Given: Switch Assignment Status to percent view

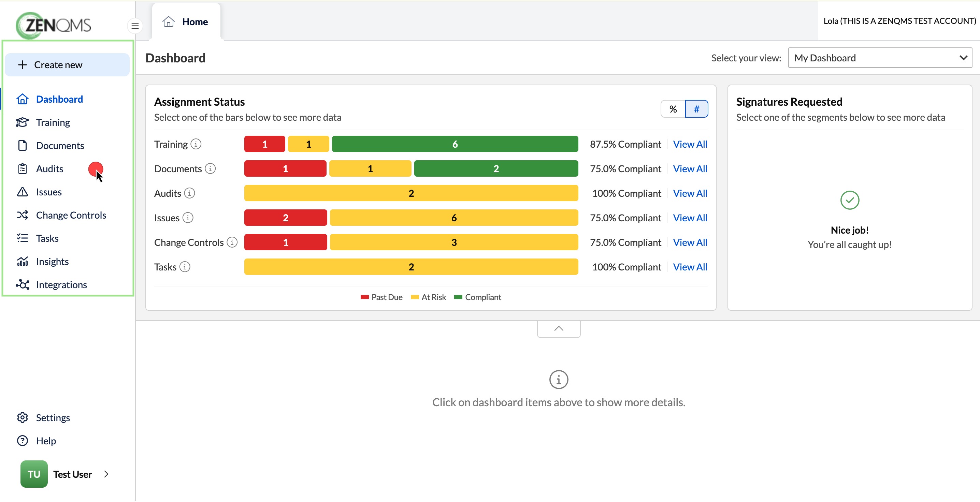Looking at the screenshot, I should pyautogui.click(x=673, y=109).
